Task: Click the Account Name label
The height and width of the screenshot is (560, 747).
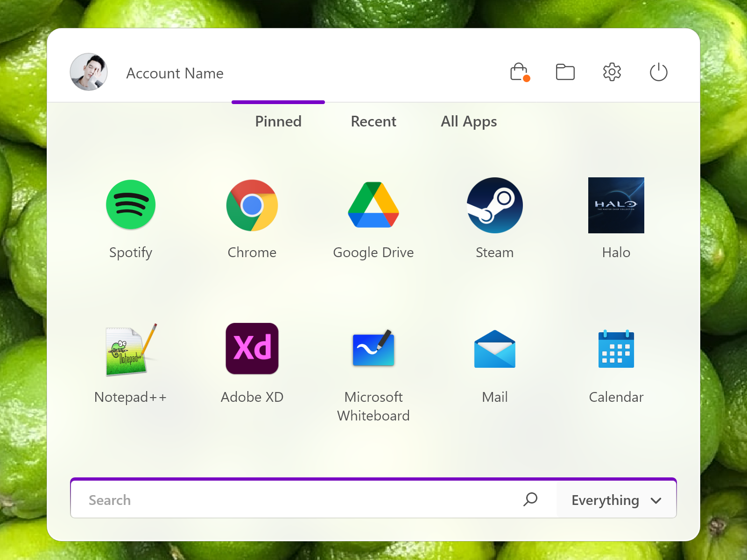Action: tap(175, 74)
